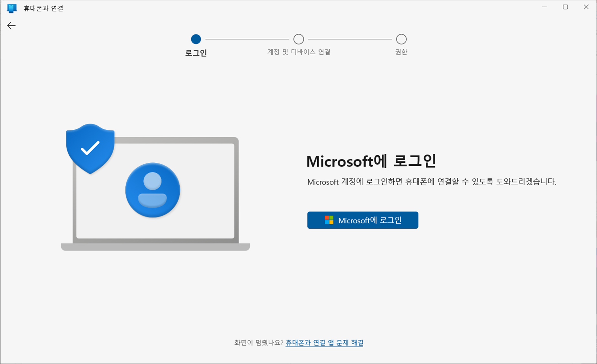Select the 권한 step circle

[x=401, y=39]
